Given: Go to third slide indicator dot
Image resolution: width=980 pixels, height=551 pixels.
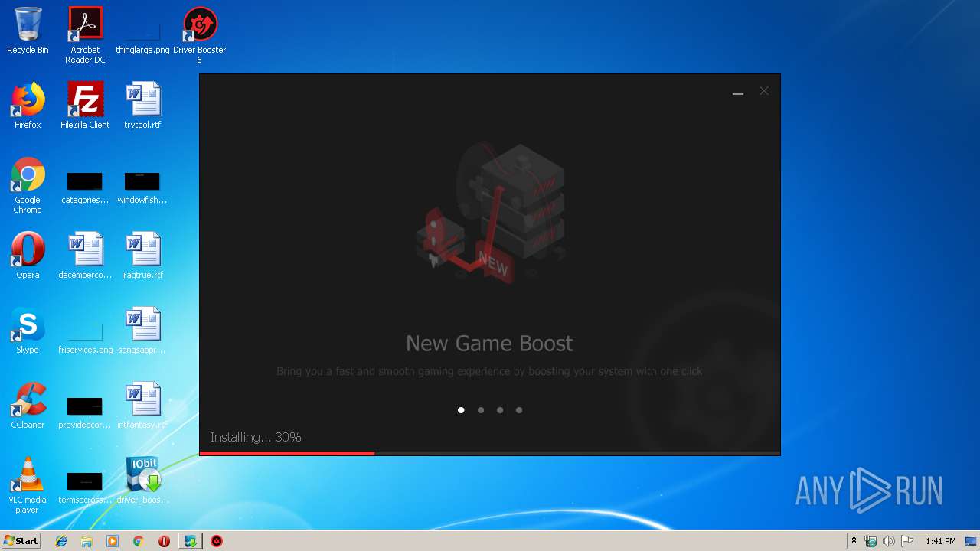Looking at the screenshot, I should (500, 410).
